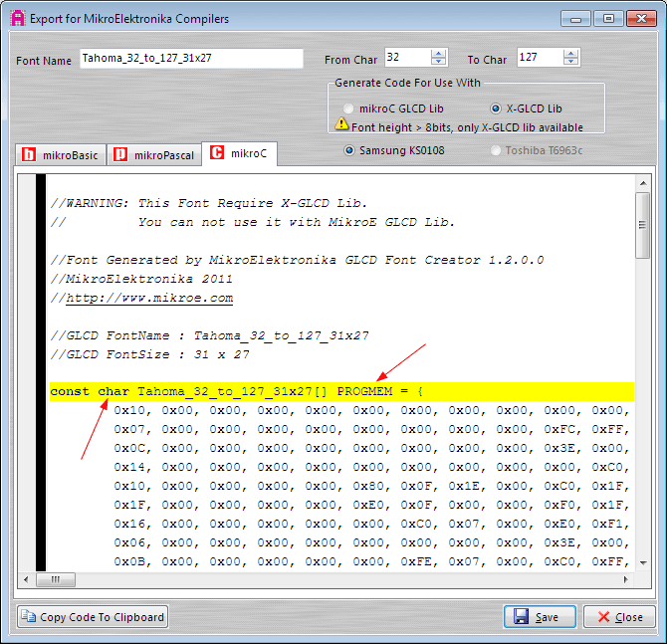Click the PROGMEM keyword in the code
Screen dimensions: 667x644
pyautogui.click(x=364, y=391)
